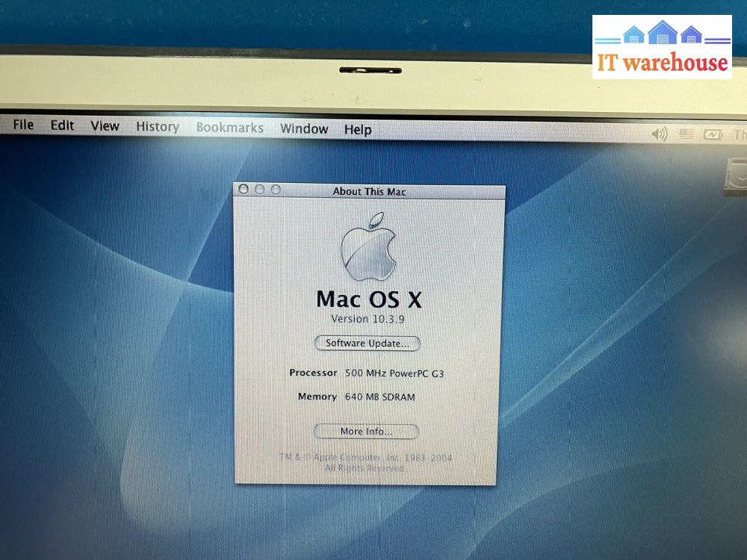
Task: Minimize the About This Mac window
Action: click(x=259, y=190)
